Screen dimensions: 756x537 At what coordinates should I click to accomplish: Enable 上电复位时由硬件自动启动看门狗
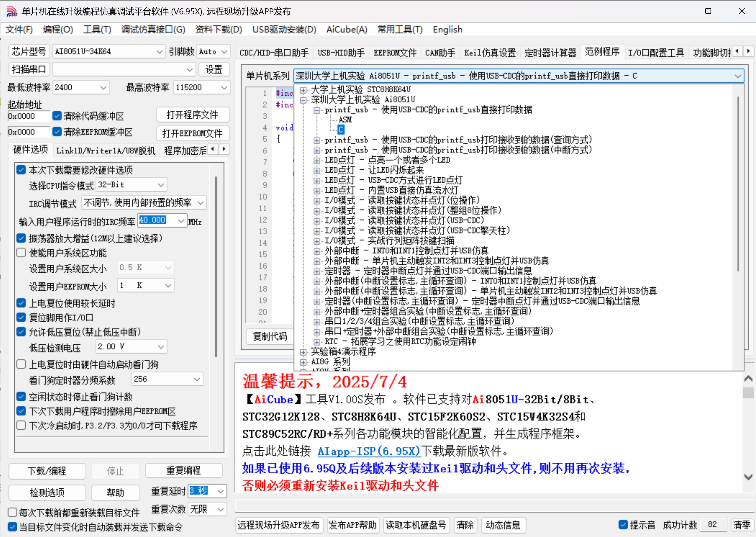pos(21,364)
